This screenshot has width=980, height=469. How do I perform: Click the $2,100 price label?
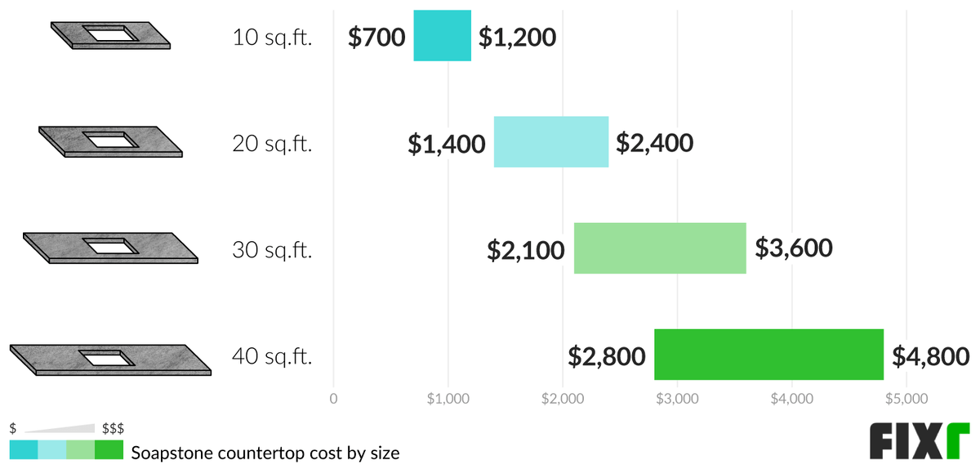click(526, 250)
